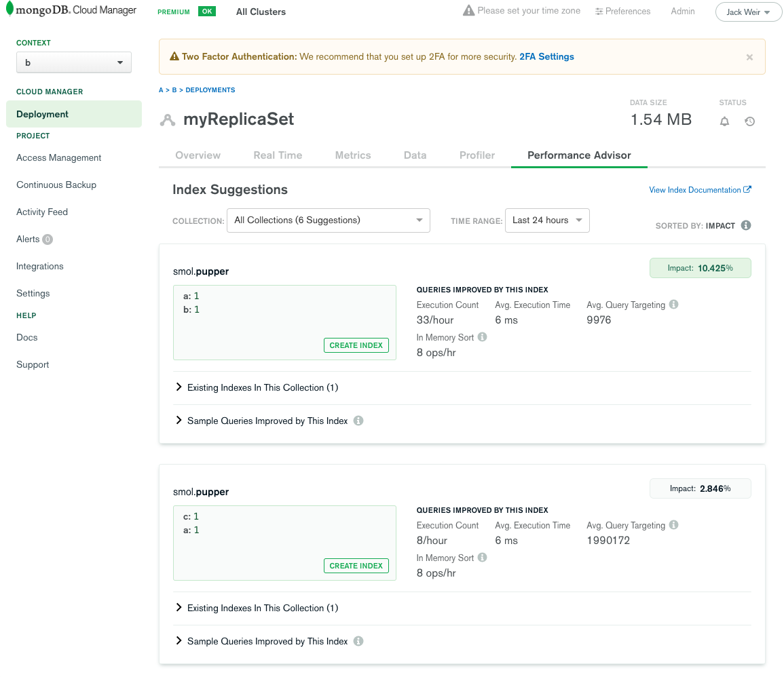The image size is (784, 677).
Task: Open the Context dropdown showing b
Action: (74, 62)
